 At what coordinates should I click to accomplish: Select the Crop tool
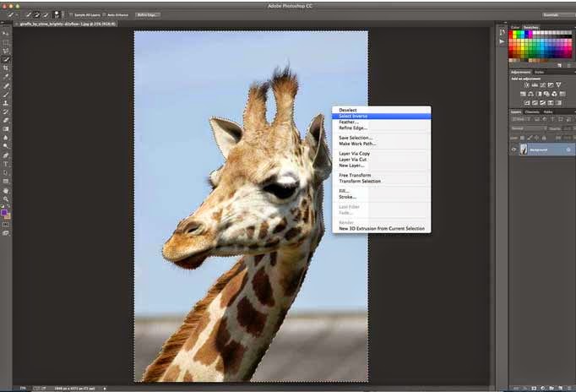click(6, 68)
